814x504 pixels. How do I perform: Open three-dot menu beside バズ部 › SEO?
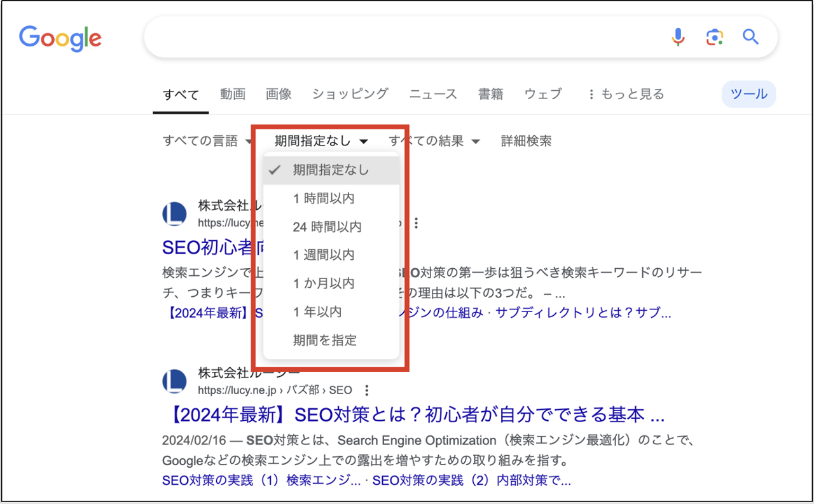tap(366, 390)
